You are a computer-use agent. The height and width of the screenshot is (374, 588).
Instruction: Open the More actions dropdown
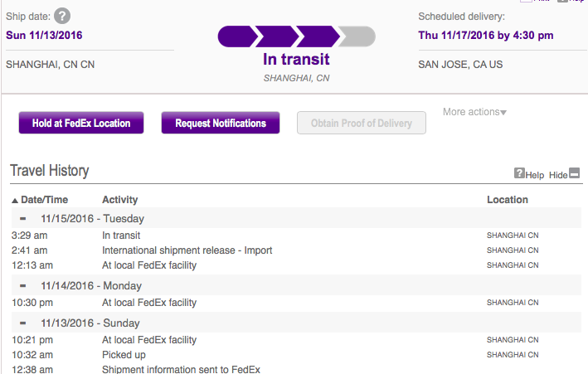tap(474, 112)
